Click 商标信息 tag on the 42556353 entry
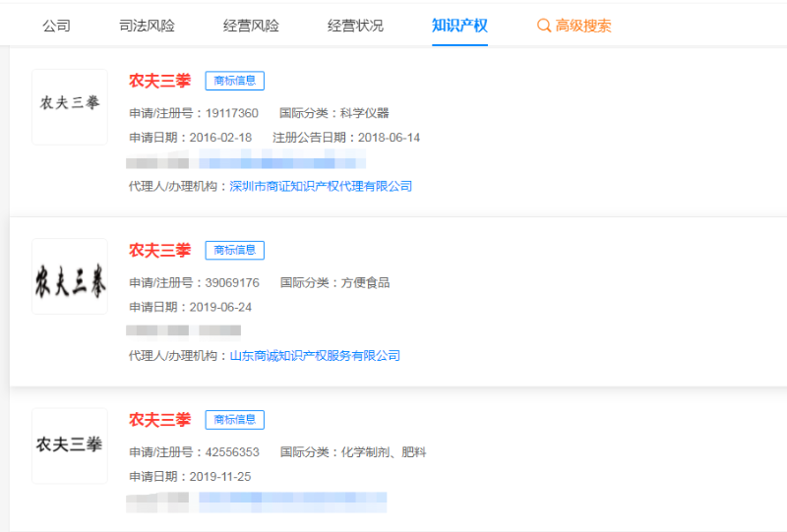This screenshot has width=787, height=532. click(x=235, y=420)
